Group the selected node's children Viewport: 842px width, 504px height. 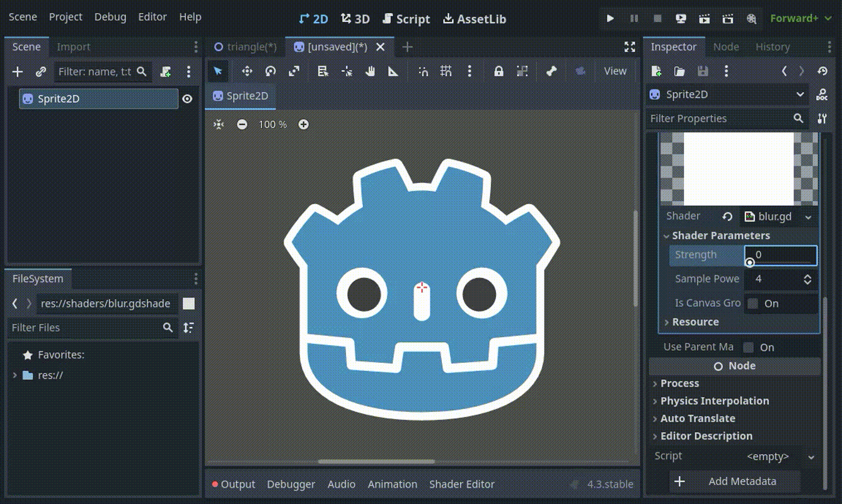(x=522, y=71)
